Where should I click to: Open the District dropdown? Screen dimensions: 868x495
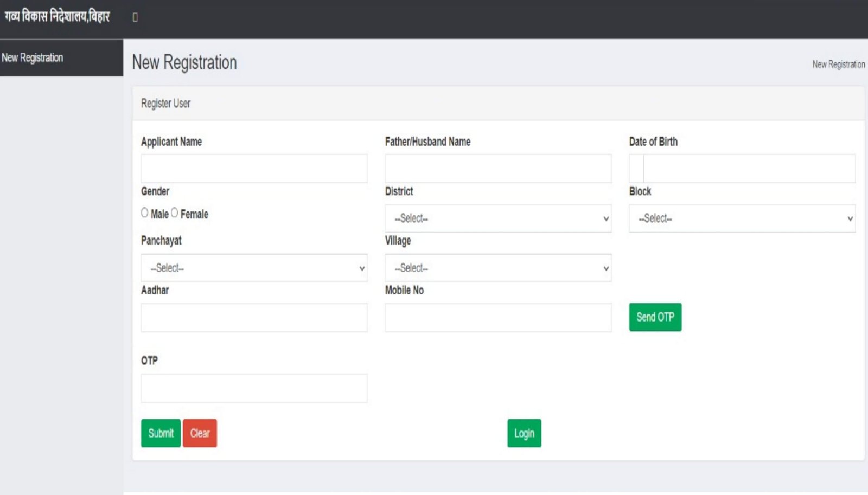pos(497,218)
